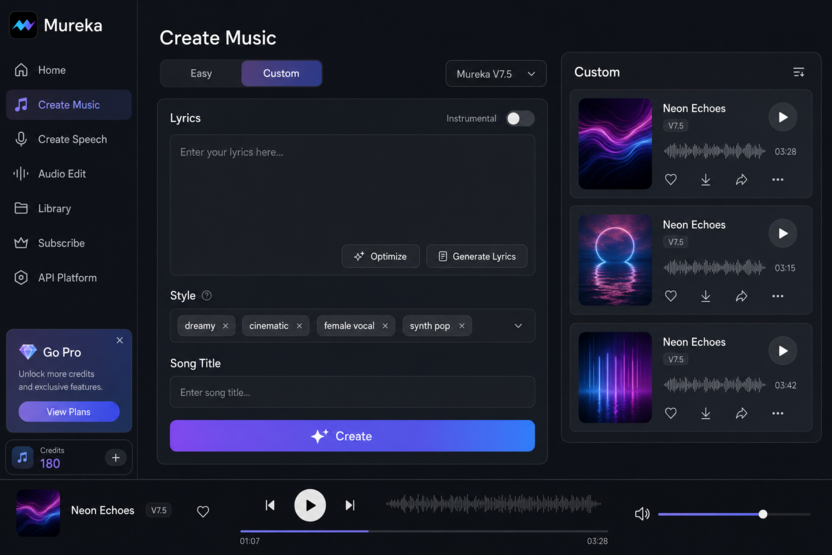Share the 03:28 Neon Echoes track
This screenshot has width=832, height=555.
pyautogui.click(x=741, y=180)
